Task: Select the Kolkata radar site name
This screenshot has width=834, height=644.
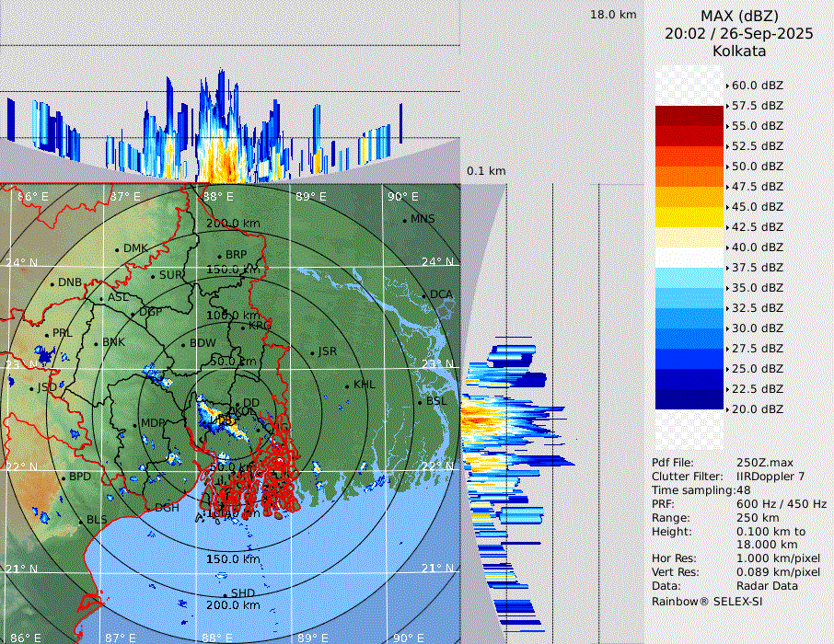Action: pyautogui.click(x=738, y=51)
